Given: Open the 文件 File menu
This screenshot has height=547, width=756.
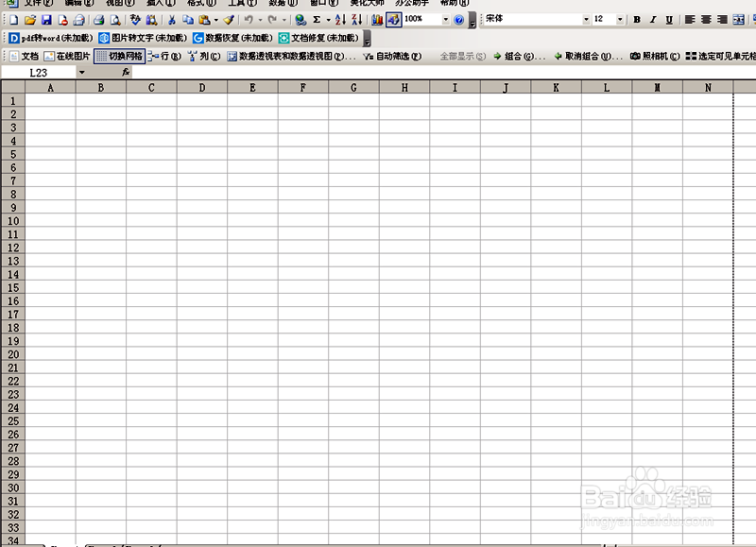Looking at the screenshot, I should [x=38, y=3].
